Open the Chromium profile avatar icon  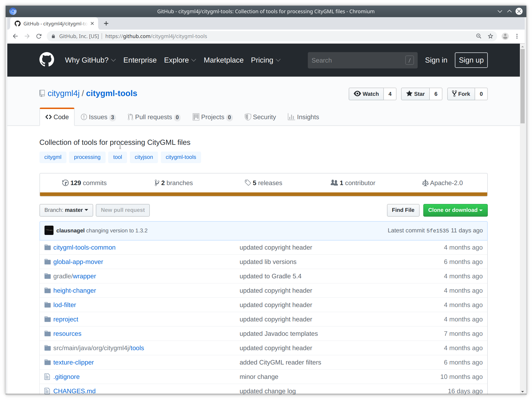[x=505, y=36]
